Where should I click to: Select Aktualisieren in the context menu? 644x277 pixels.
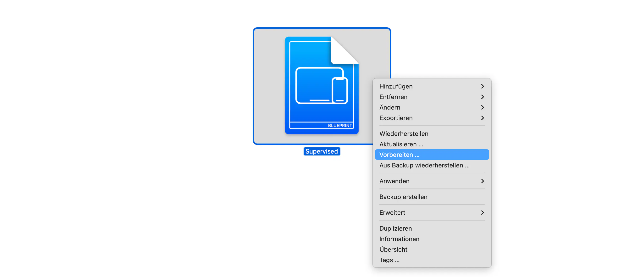pyautogui.click(x=401, y=144)
